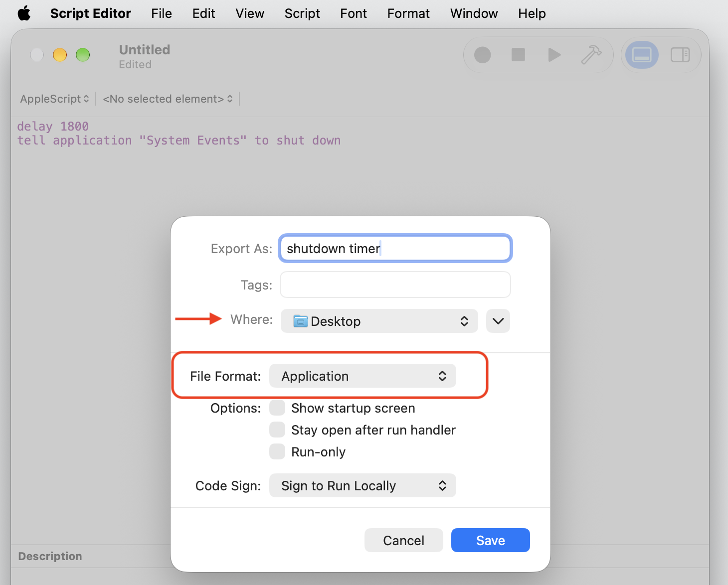Click the Save button

pyautogui.click(x=490, y=540)
